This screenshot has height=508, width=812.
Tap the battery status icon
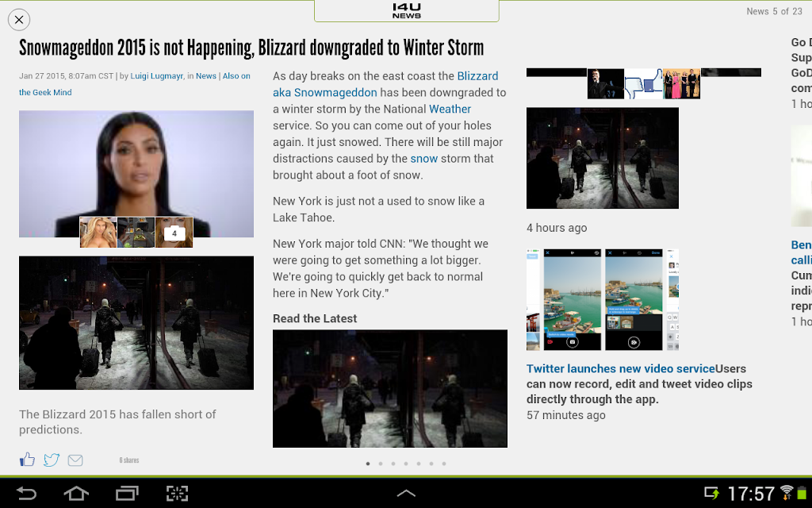[802, 493]
